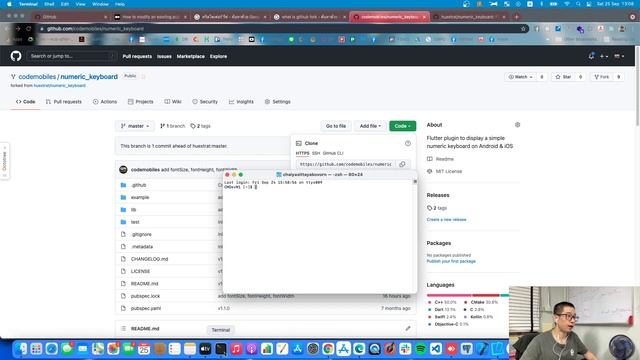Open the Watch dropdown
640x360 pixels.
521,77
